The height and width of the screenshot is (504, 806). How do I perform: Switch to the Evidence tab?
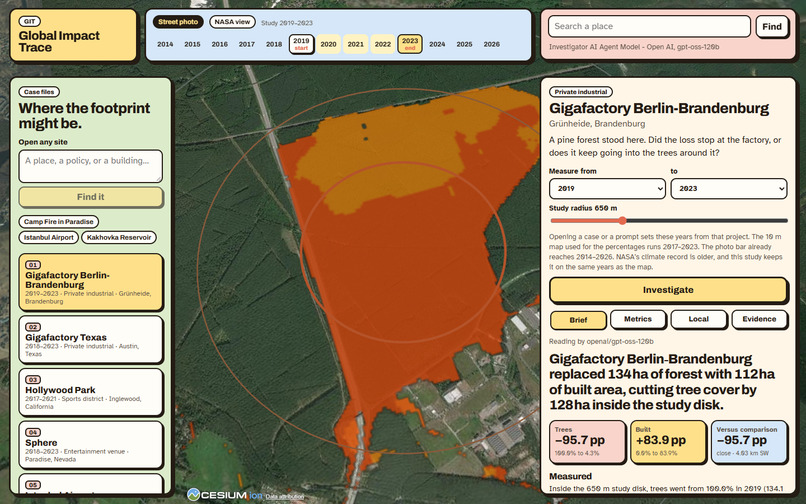[759, 319]
